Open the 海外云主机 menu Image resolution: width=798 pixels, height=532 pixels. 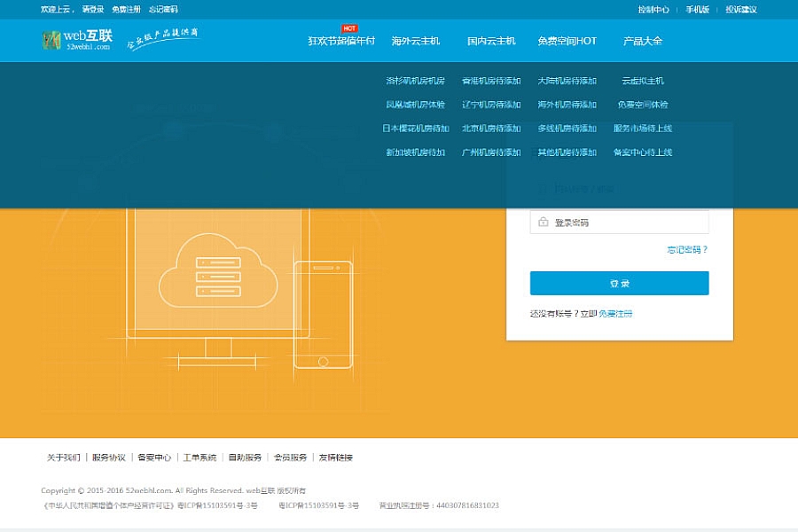(416, 41)
